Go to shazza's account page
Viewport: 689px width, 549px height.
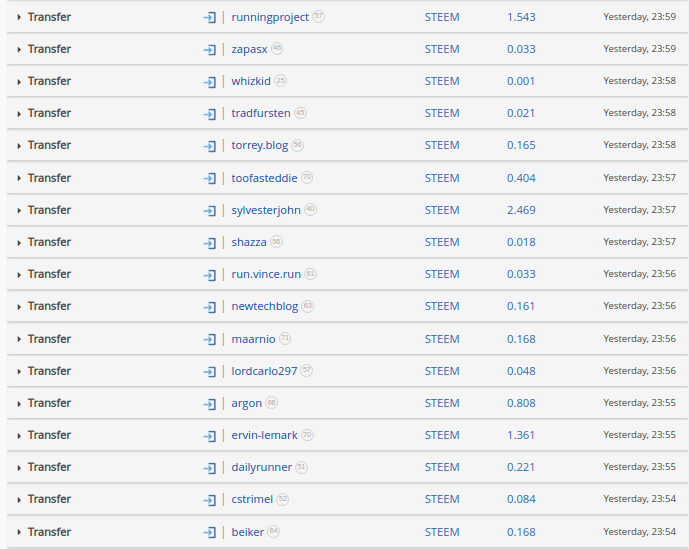(x=249, y=242)
